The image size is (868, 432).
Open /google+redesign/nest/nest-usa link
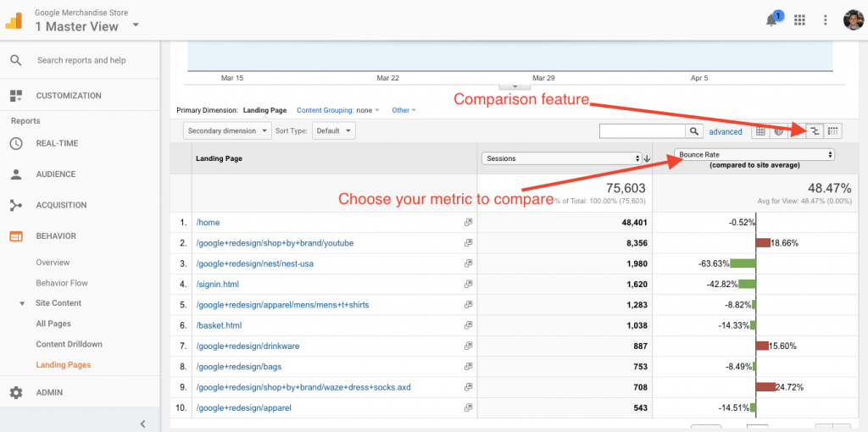pos(254,263)
